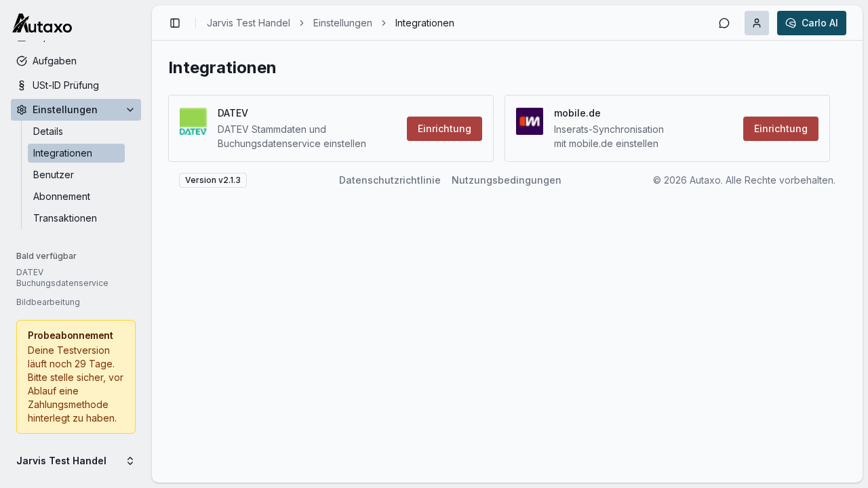
Task: Click the Autaxo copyright text
Action: pos(744,180)
